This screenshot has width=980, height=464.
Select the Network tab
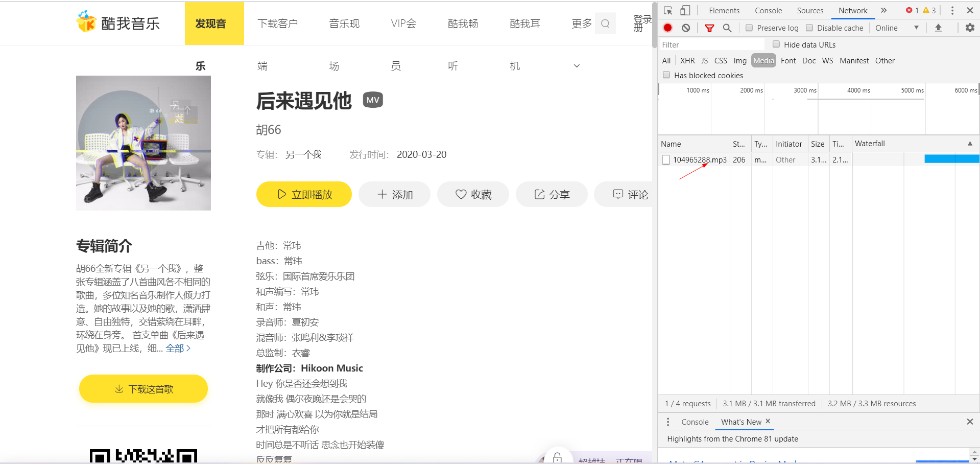(853, 10)
